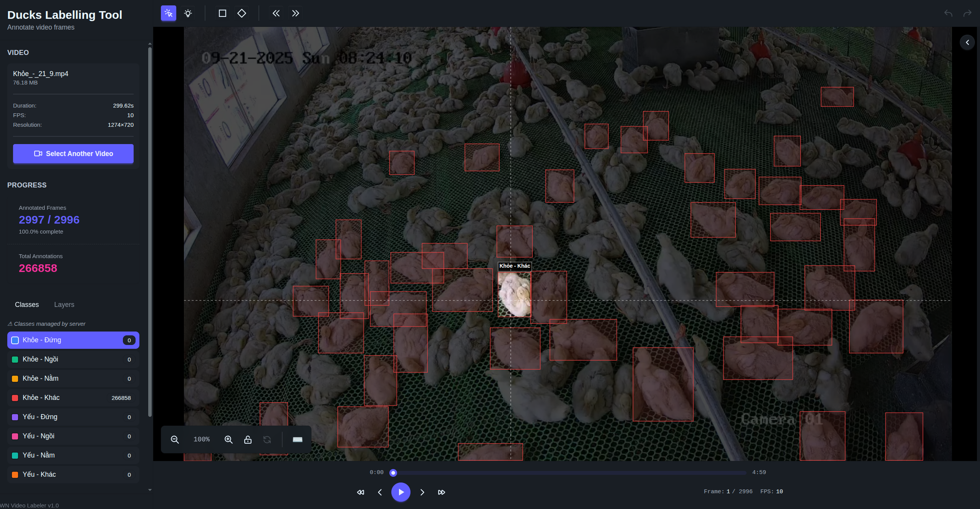
Task: Select the rectangle bounding box tool
Action: click(222, 13)
